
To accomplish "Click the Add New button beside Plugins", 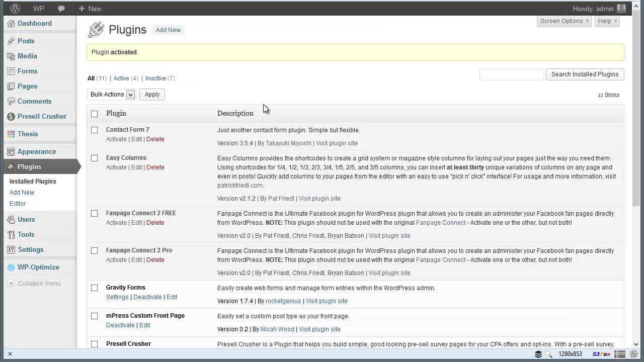I will point(168,30).
